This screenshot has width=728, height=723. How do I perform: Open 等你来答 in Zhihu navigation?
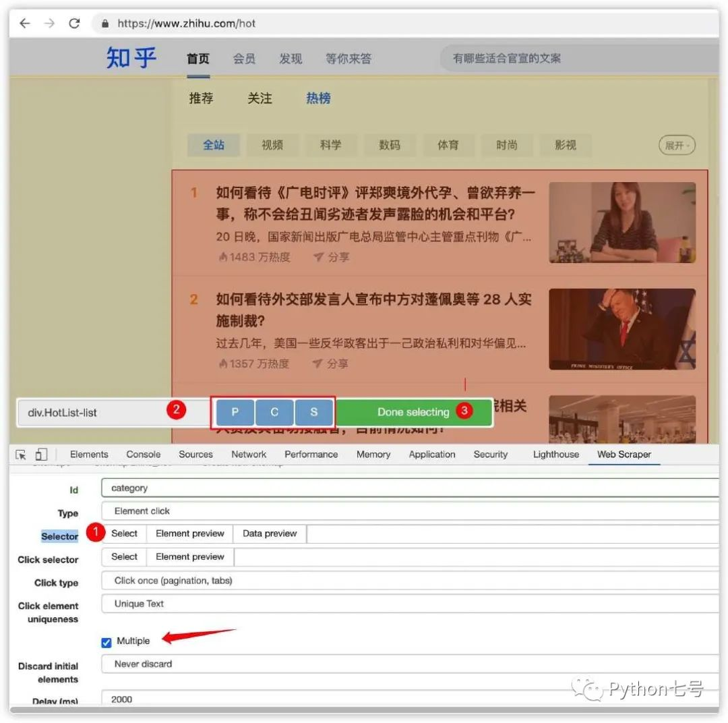click(x=348, y=59)
